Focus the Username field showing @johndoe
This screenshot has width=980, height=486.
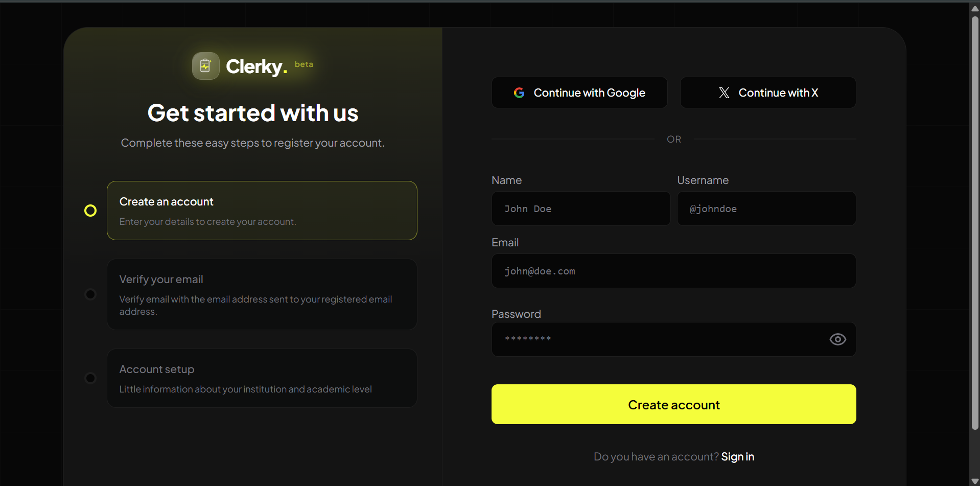click(766, 209)
